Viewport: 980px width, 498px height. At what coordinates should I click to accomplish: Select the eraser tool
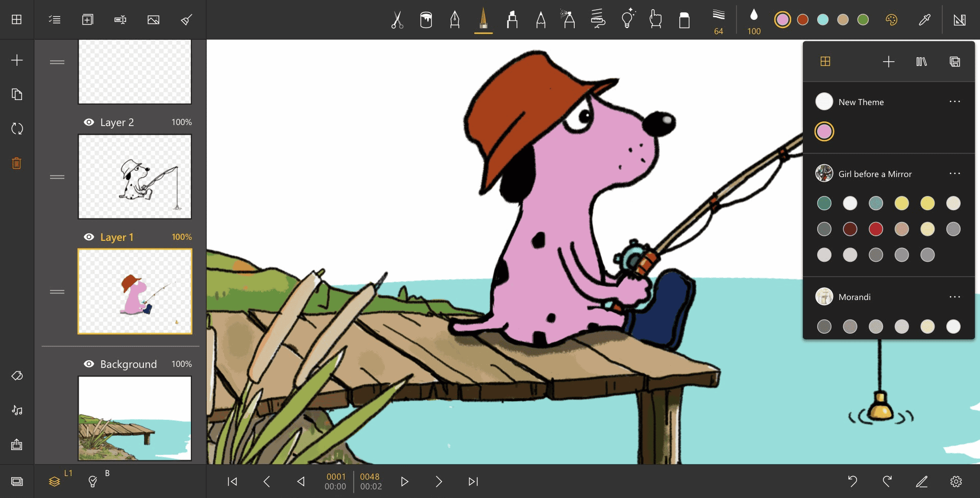(x=684, y=19)
